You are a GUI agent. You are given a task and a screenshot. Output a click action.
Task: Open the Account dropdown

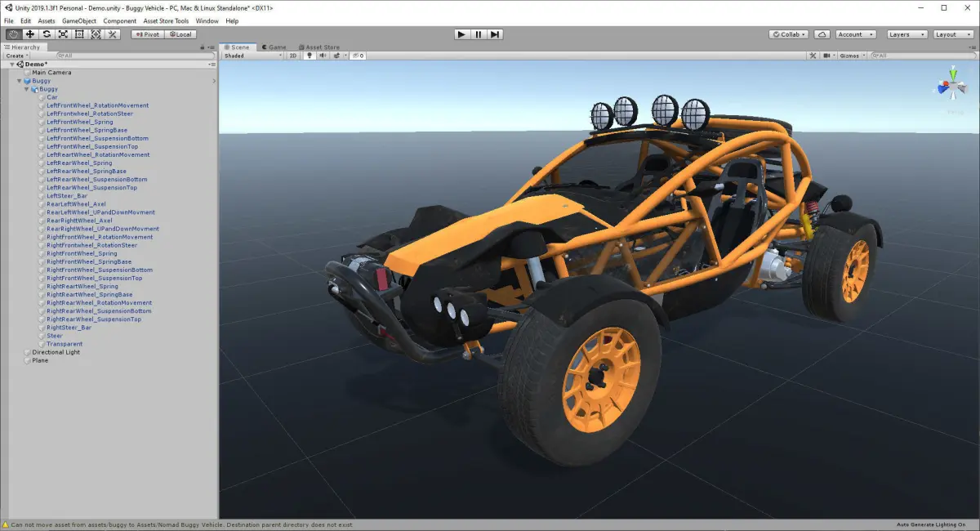pos(856,34)
